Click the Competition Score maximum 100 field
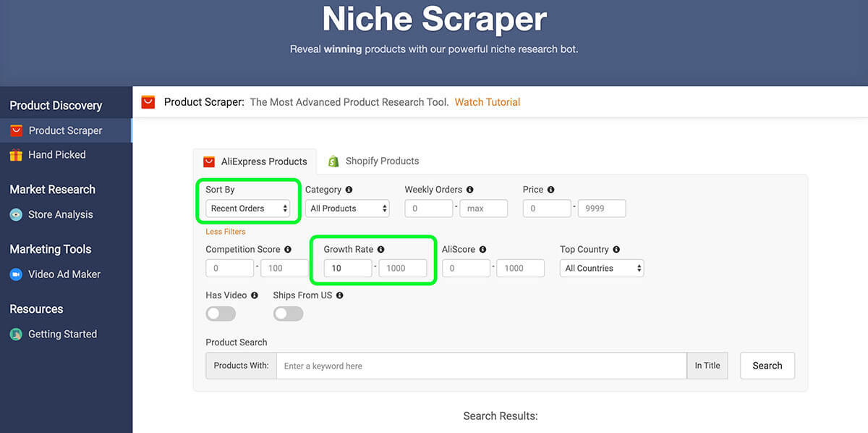Image resolution: width=868 pixels, height=433 pixels. point(284,268)
